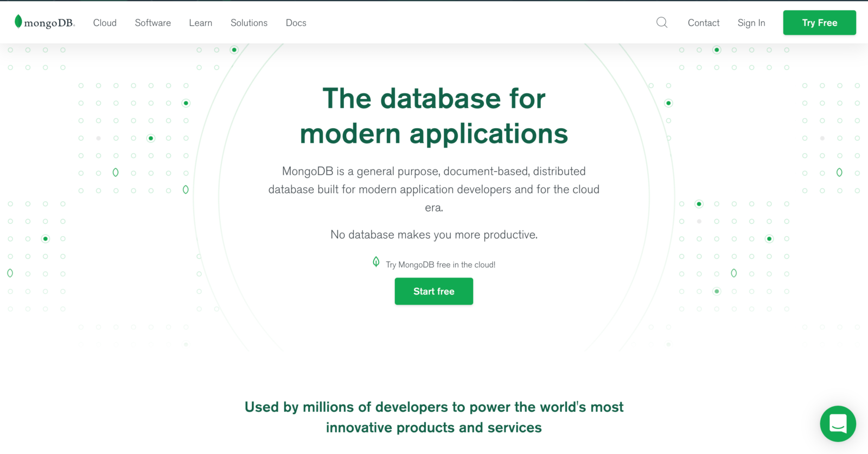Open the Software menu
Viewport: 868px width, 454px height.
[153, 23]
